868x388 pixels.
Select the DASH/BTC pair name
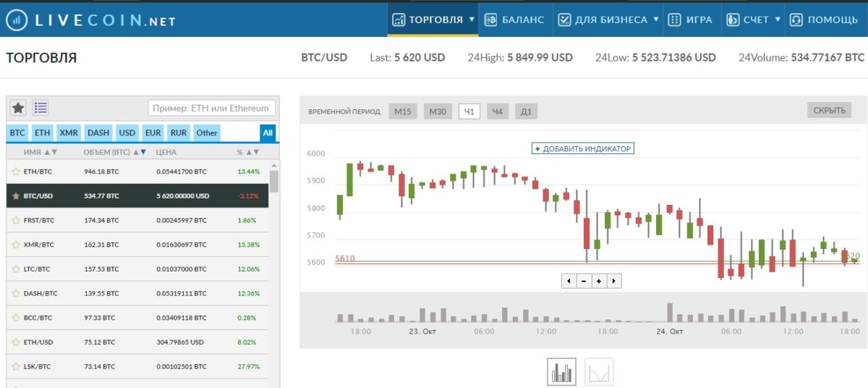point(41,293)
